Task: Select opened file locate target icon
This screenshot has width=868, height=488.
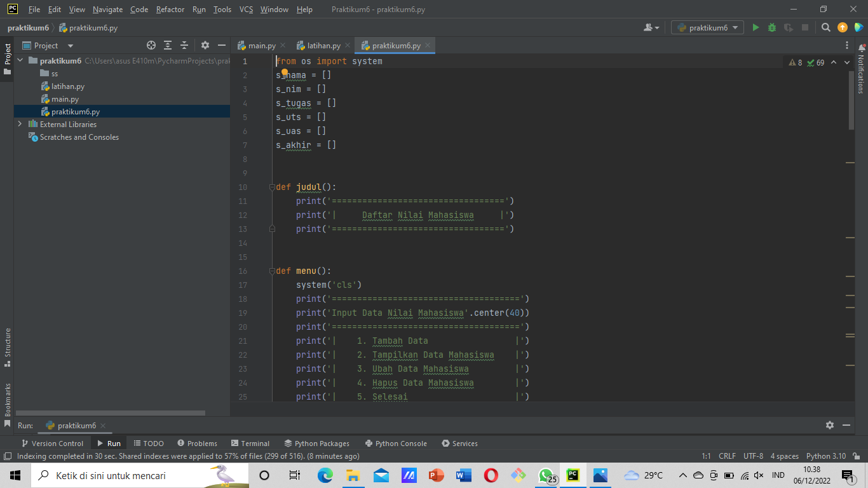Action: point(151,46)
